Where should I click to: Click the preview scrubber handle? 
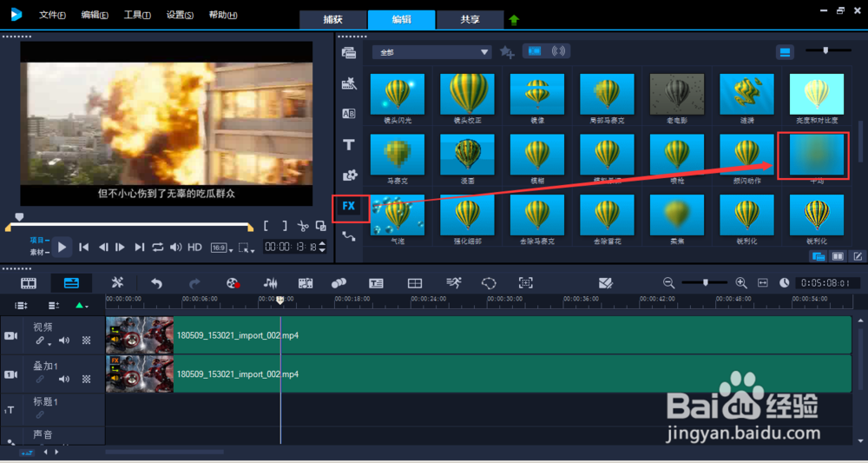tap(19, 217)
